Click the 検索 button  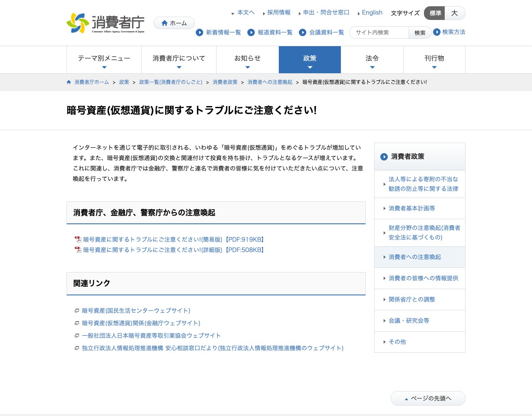(x=420, y=32)
